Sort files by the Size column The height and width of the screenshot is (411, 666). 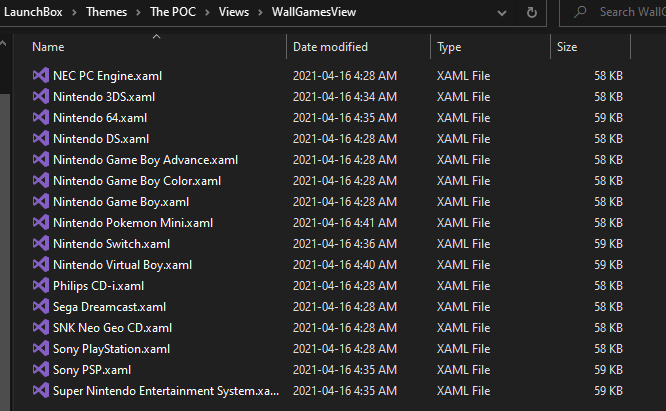click(x=567, y=47)
